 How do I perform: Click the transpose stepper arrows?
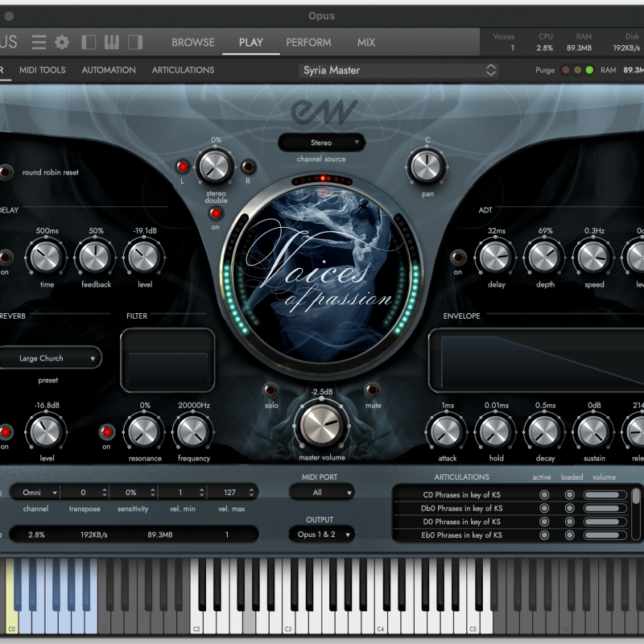tap(105, 492)
